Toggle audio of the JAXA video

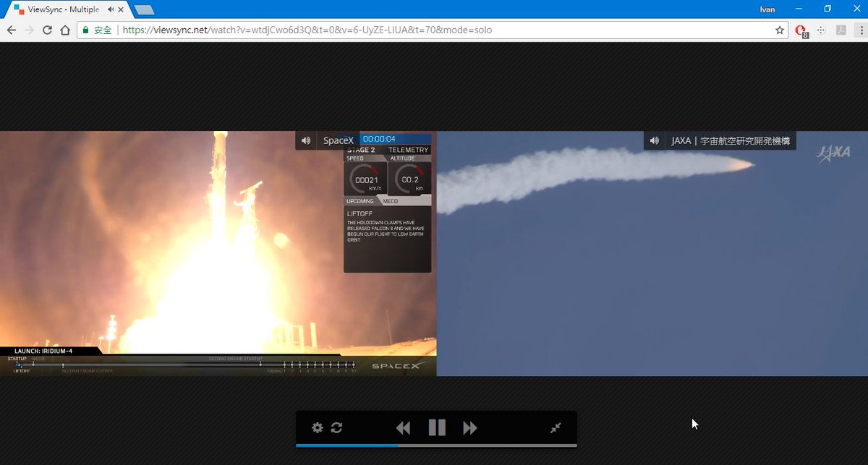655,140
